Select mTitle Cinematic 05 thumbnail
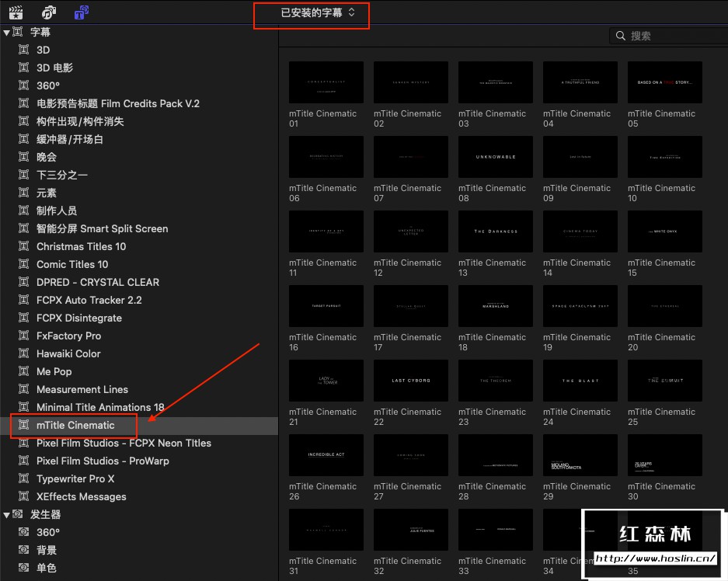 click(x=665, y=82)
